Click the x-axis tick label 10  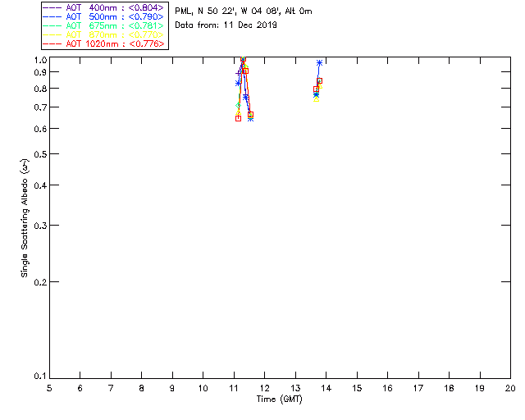[x=203, y=388]
